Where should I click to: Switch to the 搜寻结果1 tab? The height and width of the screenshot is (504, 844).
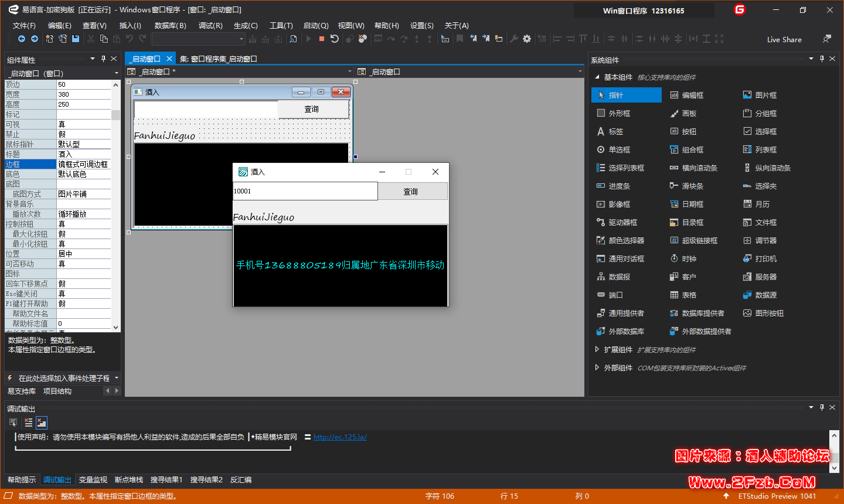166,479
